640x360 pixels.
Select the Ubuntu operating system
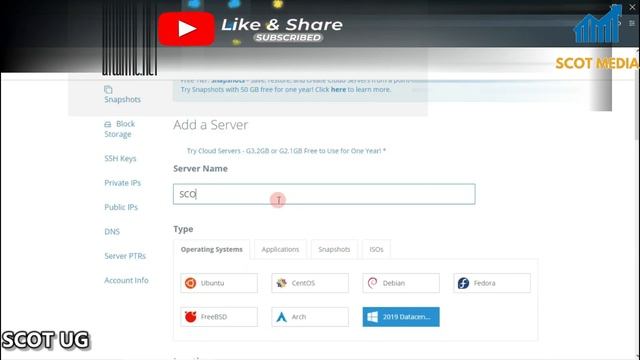(x=219, y=283)
